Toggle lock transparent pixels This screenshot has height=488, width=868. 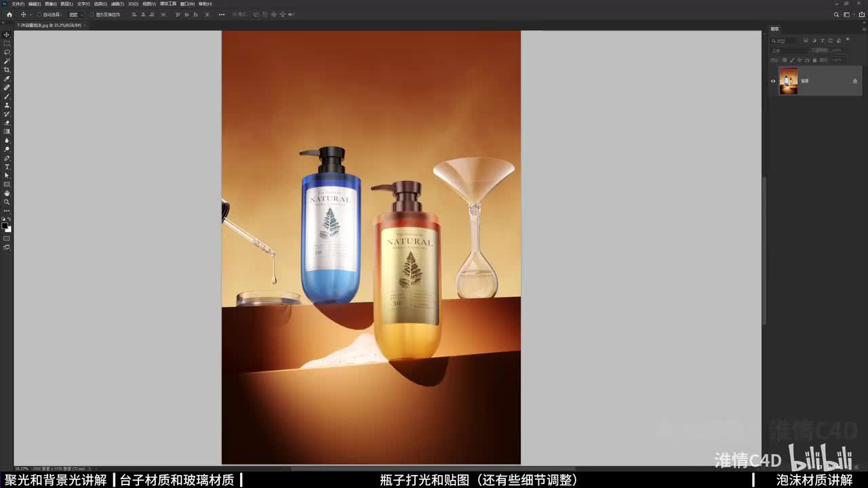pos(784,60)
